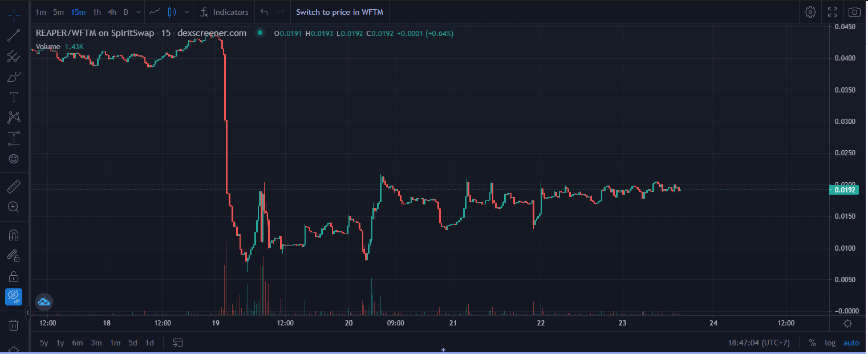Viewport: 868px width, 354px height.
Task: Undo the last chart action
Action: click(264, 12)
